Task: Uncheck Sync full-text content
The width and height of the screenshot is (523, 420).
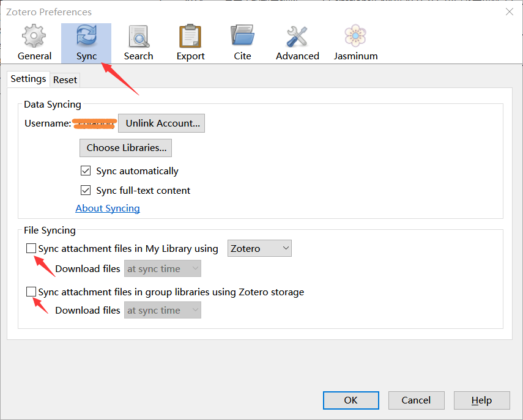Action: coord(86,190)
